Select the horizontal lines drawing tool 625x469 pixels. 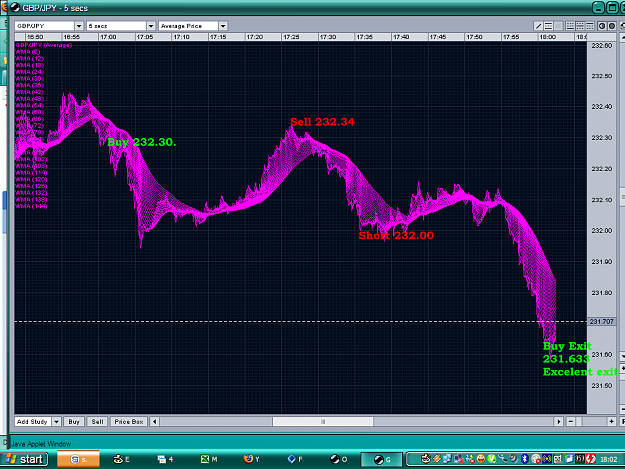tap(548, 26)
